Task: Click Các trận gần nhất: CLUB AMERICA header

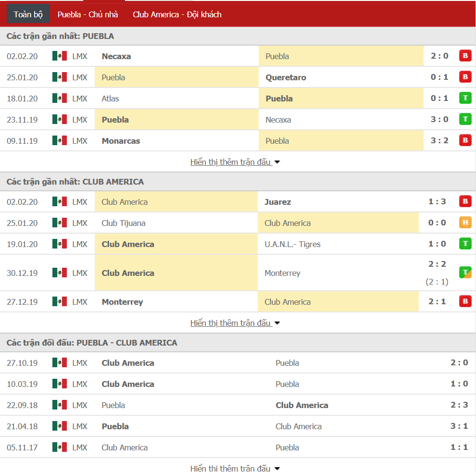Action: tap(75, 182)
